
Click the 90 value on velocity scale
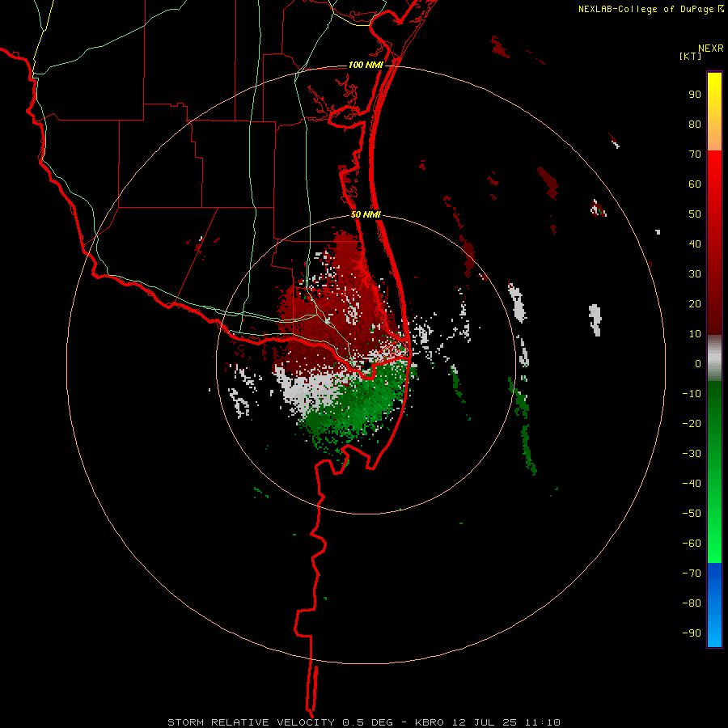(695, 95)
